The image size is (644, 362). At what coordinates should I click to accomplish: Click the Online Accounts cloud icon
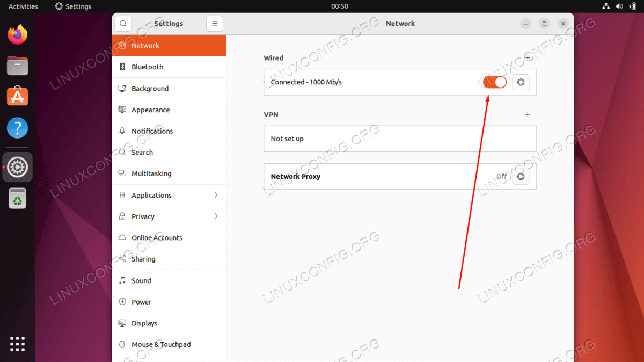[122, 238]
